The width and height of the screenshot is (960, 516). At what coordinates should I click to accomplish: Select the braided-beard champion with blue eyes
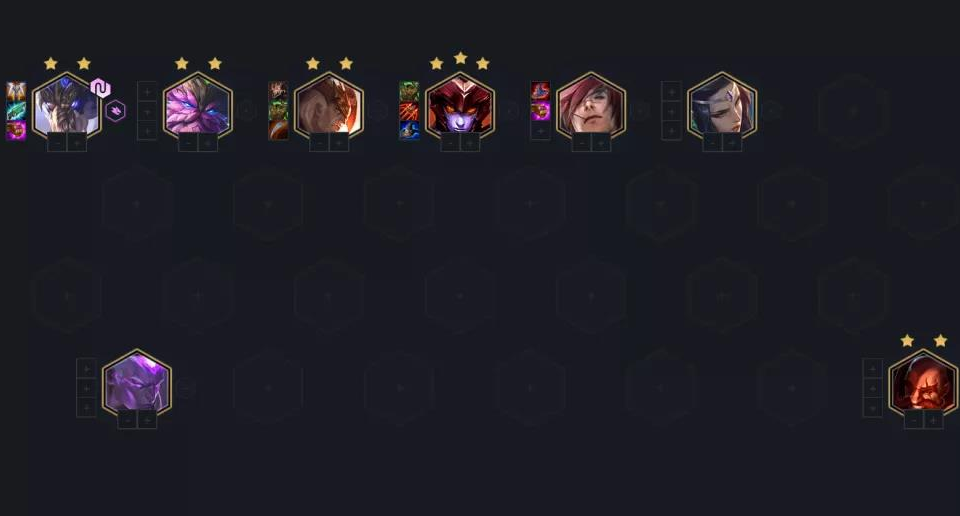point(66,107)
